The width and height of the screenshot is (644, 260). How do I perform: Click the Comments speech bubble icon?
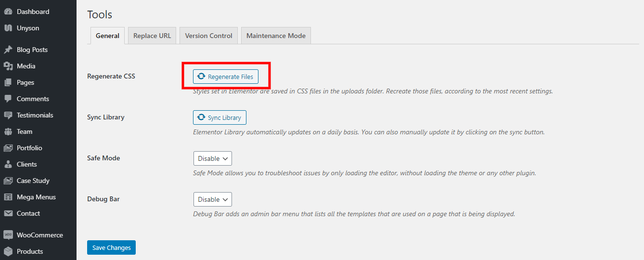(8, 99)
